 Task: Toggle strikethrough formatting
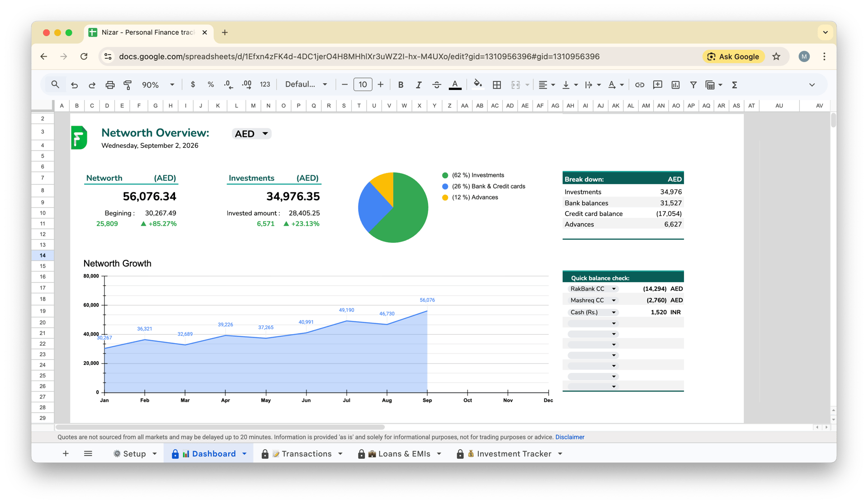pyautogui.click(x=436, y=85)
